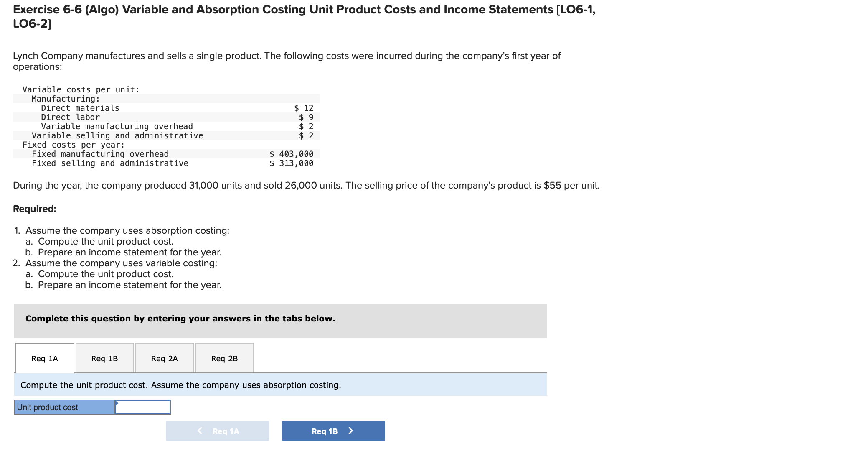Select the Req 1A tab
The height and width of the screenshot is (459, 868).
pyautogui.click(x=44, y=358)
